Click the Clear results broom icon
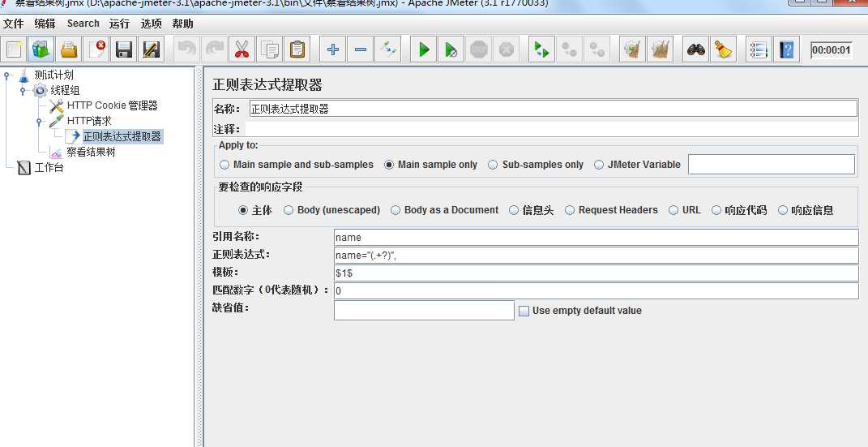This screenshot has width=868, height=447. 632,49
